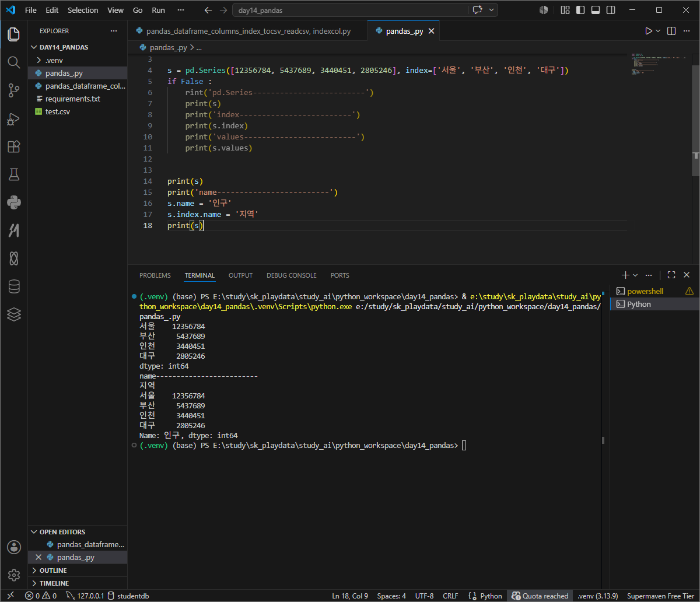
Task: Open the Database view in activity bar
Action: [x=14, y=286]
